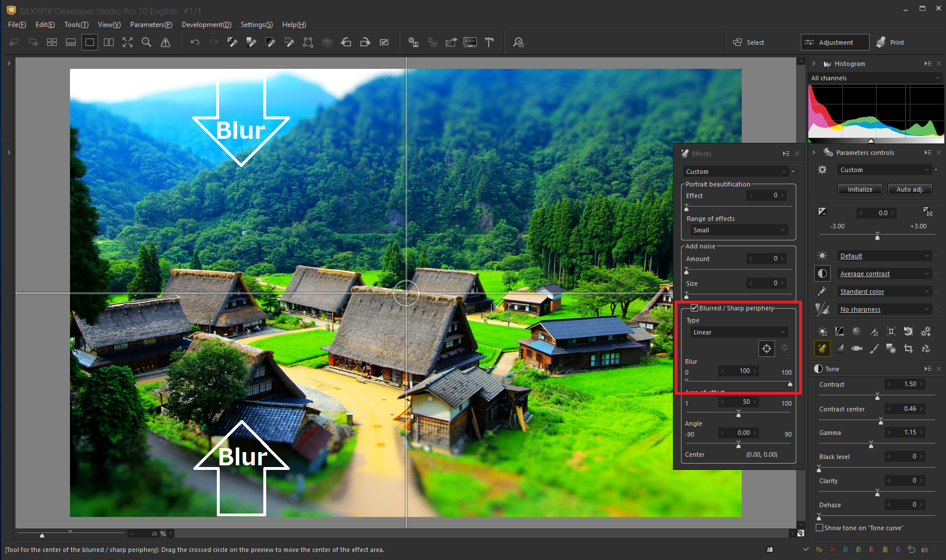Open the Parameters controls Custom dropdown
The height and width of the screenshot is (560, 946).
pyautogui.click(x=884, y=170)
